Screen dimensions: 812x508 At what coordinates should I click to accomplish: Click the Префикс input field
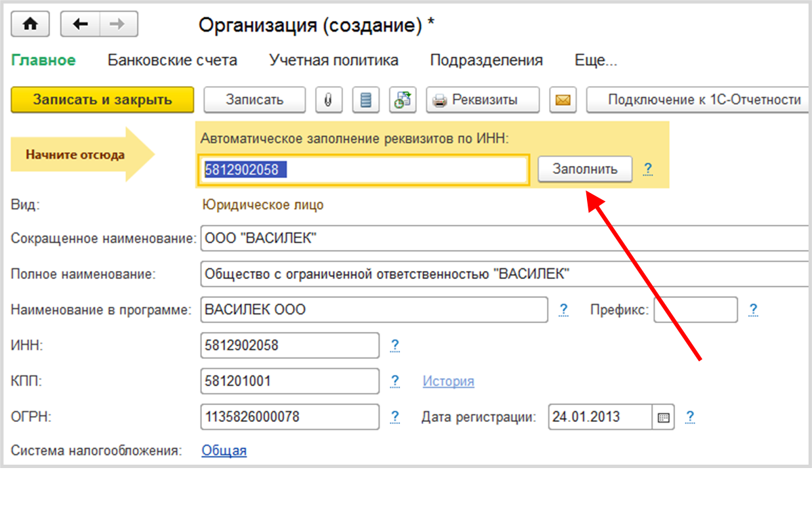click(695, 310)
